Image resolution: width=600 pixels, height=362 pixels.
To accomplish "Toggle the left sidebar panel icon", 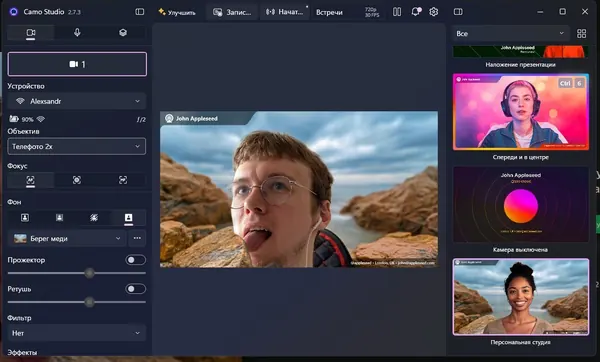I will 140,12.
